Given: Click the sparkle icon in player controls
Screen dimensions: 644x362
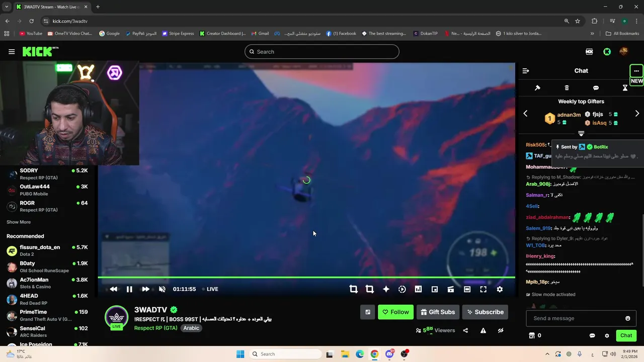Looking at the screenshot, I should point(386,289).
